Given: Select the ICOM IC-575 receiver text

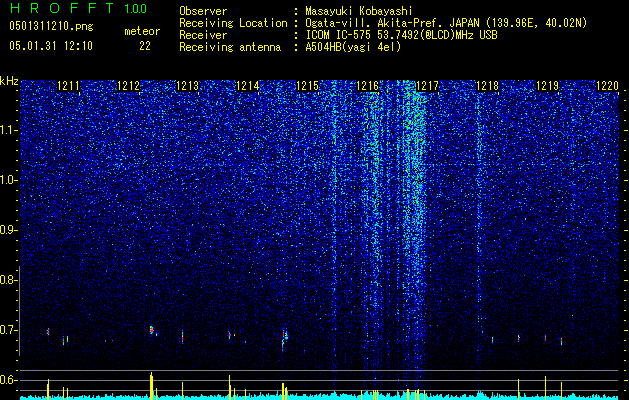Looking at the screenshot, I should [401, 35].
